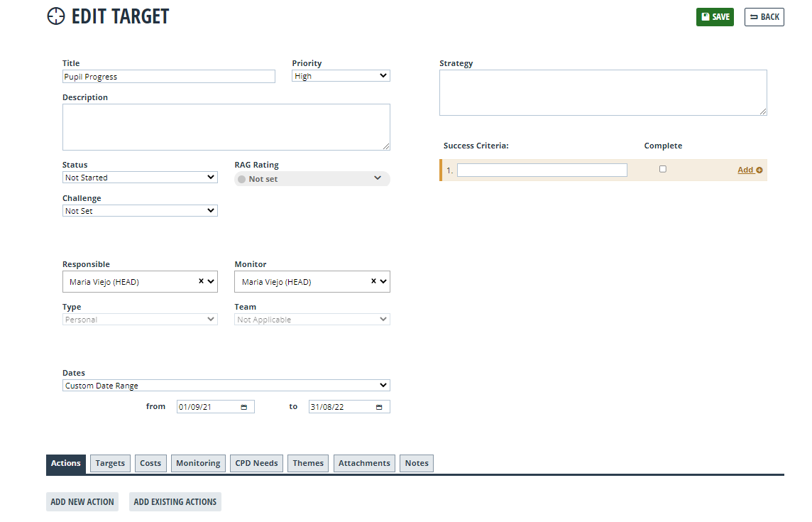Viewport: 812px width, 522px height.
Task: Open the Type dropdown showing Personal
Action: (140, 320)
